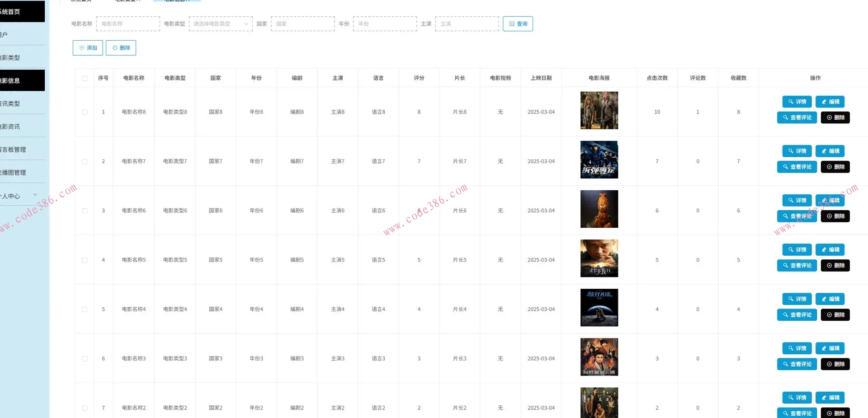Screen dimensions: 868x418
Task: Click the magnifier icon in row 1 详情
Action: coord(791,102)
